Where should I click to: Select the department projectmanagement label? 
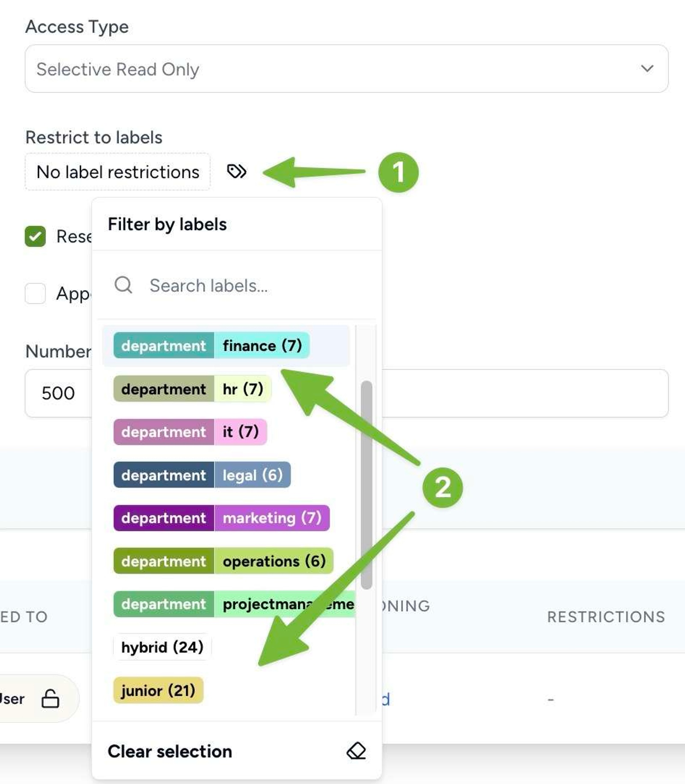pyautogui.click(x=234, y=604)
